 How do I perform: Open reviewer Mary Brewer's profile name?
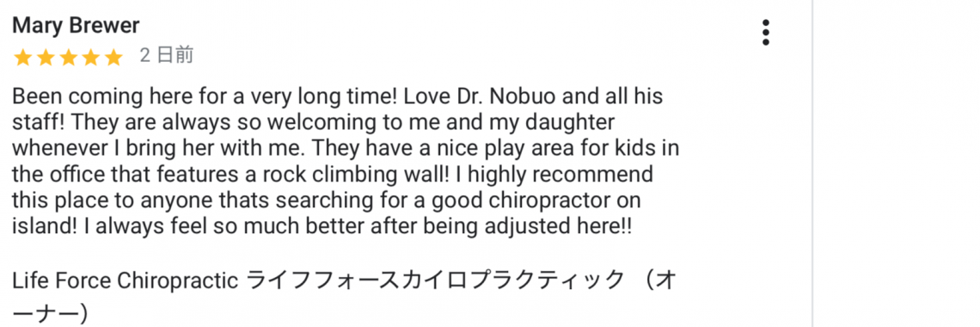pyautogui.click(x=76, y=26)
